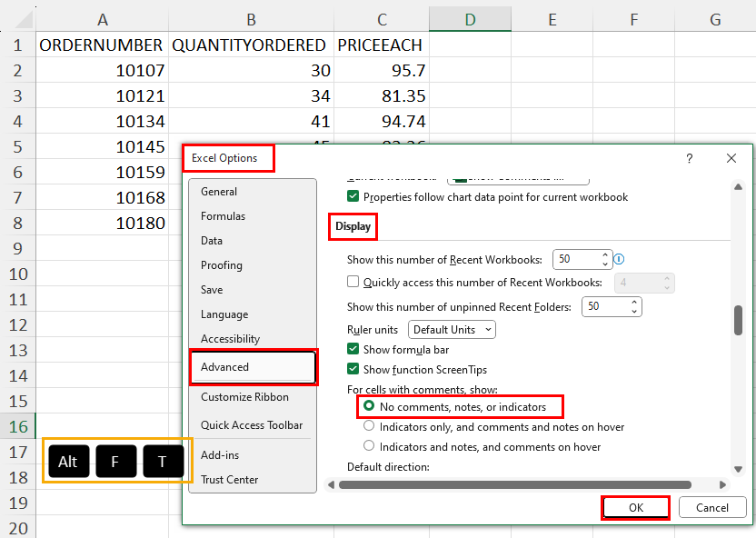Viewport: 756px width, 538px height.
Task: Click the quantity cell containing 41
Action: click(251, 121)
